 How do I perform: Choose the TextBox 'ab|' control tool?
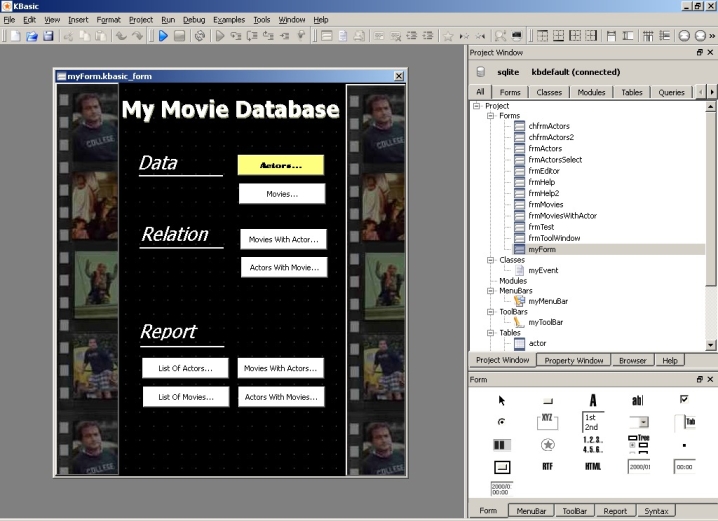pyautogui.click(x=638, y=400)
